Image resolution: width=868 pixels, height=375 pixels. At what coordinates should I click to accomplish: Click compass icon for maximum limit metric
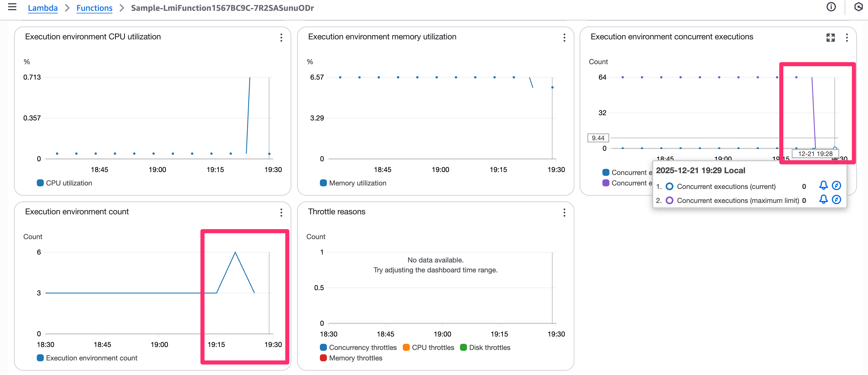pyautogui.click(x=836, y=200)
